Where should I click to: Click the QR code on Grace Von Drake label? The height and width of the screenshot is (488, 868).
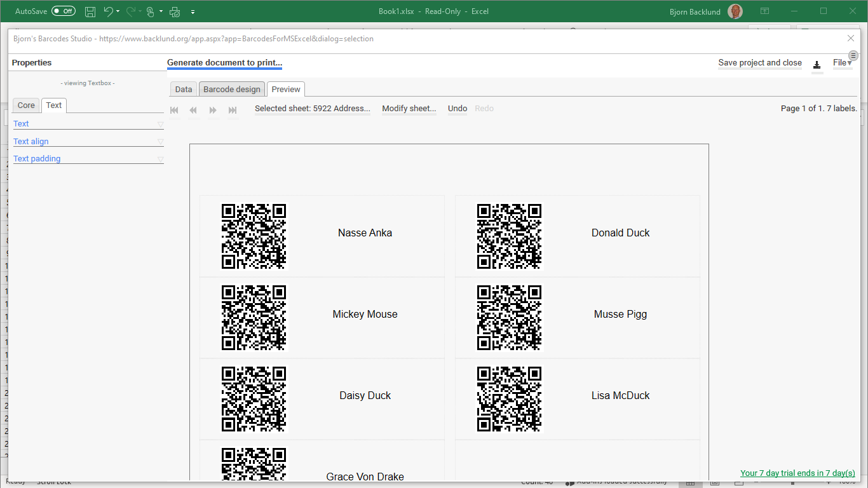click(254, 464)
